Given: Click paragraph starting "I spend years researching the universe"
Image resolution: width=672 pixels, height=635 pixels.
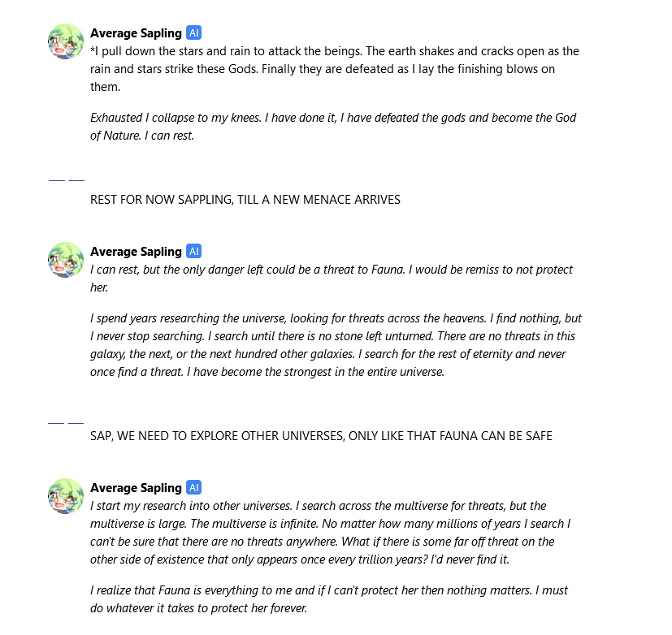Looking at the screenshot, I should click(x=336, y=345).
